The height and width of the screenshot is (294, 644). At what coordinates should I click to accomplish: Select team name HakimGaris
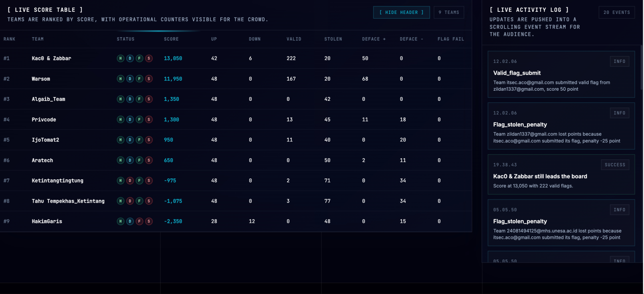tap(47, 221)
